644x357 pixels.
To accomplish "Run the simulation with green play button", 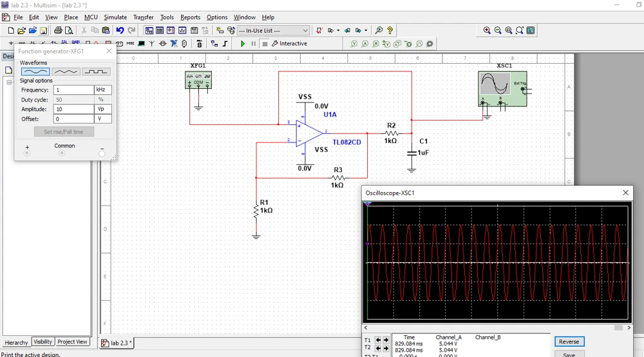I will click(x=243, y=44).
